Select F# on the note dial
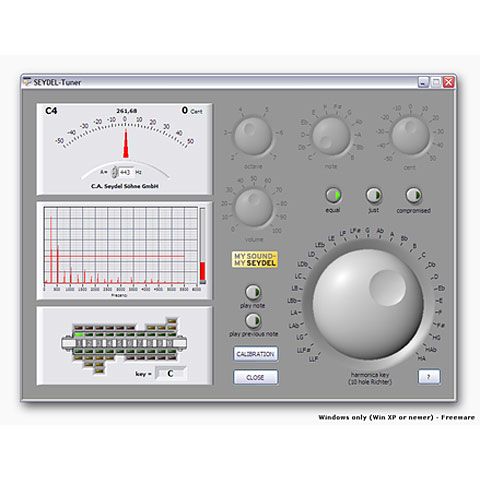This screenshot has height=480, width=480. [337, 107]
